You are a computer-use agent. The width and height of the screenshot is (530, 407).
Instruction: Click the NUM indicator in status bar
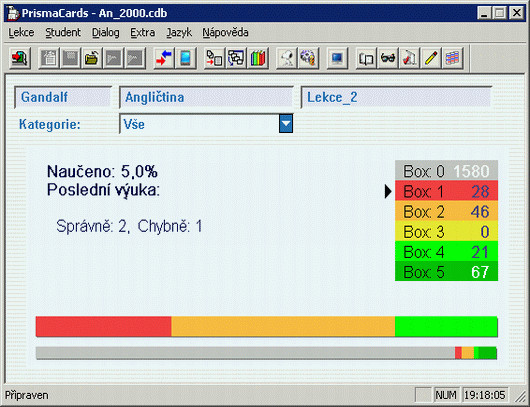click(446, 395)
